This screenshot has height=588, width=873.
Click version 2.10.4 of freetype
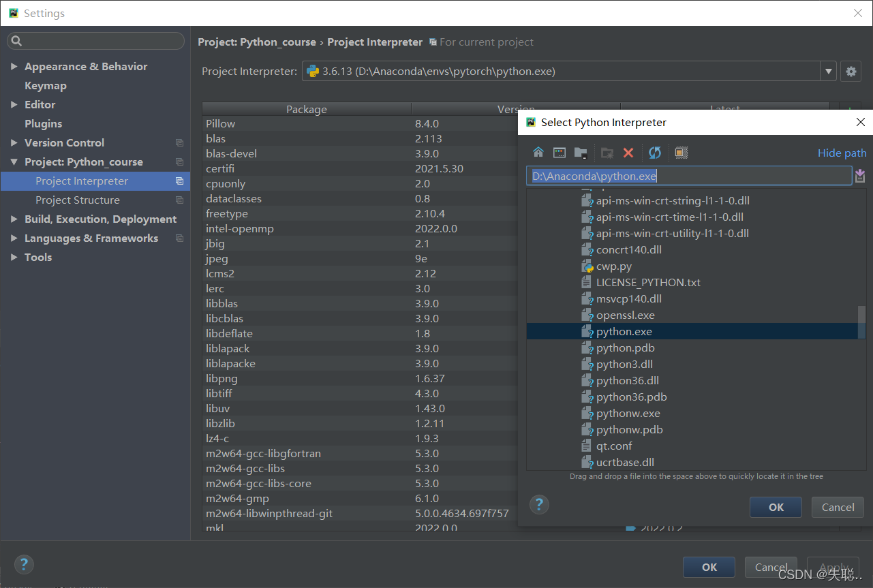430,214
